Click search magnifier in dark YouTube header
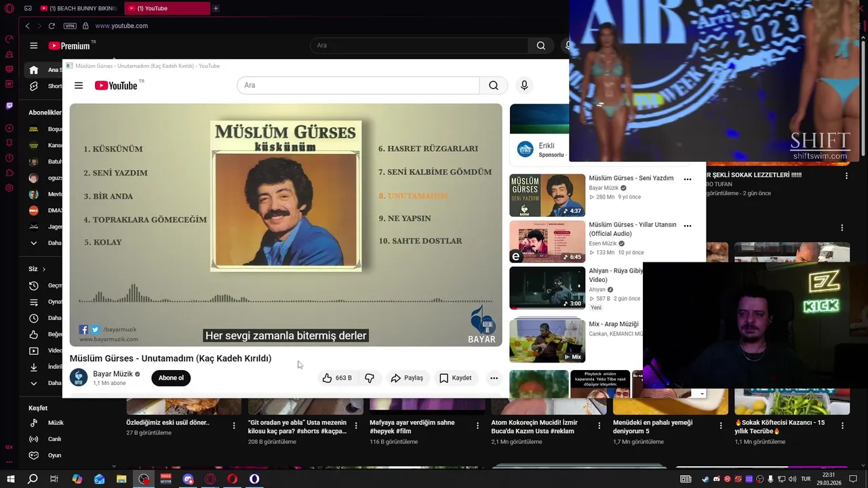868x488 pixels. click(x=540, y=45)
